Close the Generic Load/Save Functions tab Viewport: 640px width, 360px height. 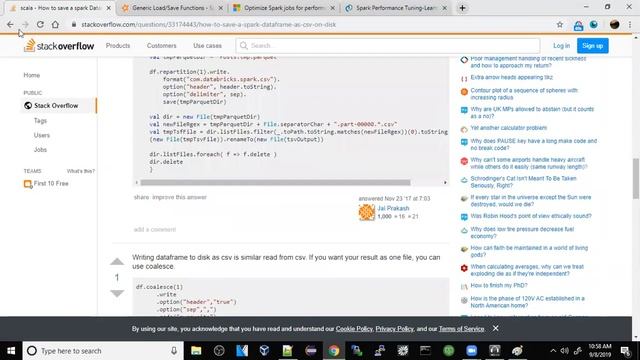pos(220,8)
